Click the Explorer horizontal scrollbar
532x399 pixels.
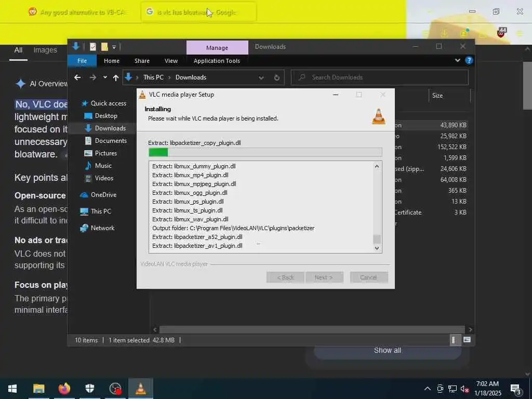(x=312, y=329)
